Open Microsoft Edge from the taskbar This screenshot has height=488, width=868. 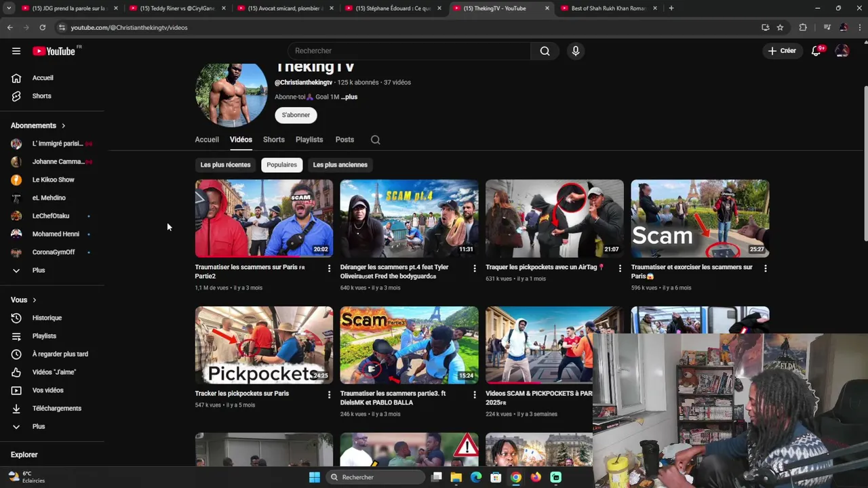(476, 477)
